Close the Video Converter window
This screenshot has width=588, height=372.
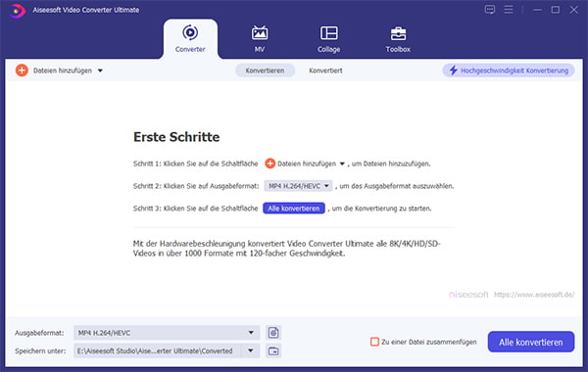(573, 10)
